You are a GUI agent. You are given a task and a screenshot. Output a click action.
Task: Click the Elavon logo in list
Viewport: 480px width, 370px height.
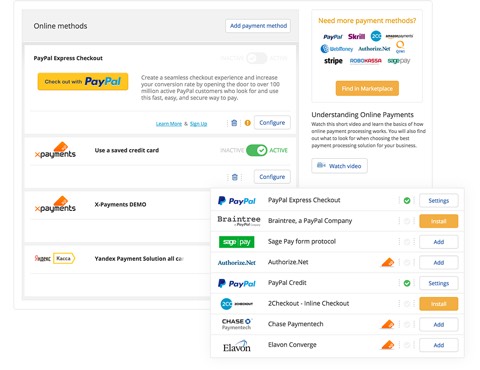coord(237,346)
